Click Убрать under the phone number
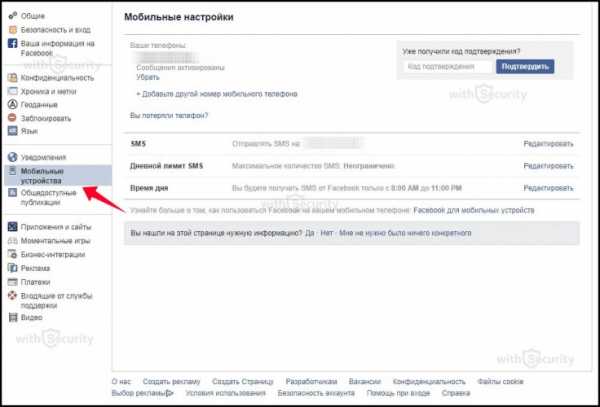This screenshot has height=407, width=600. (148, 77)
